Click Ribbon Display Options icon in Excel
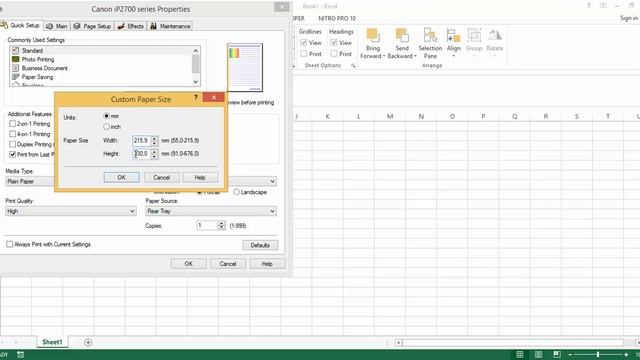 point(603,6)
